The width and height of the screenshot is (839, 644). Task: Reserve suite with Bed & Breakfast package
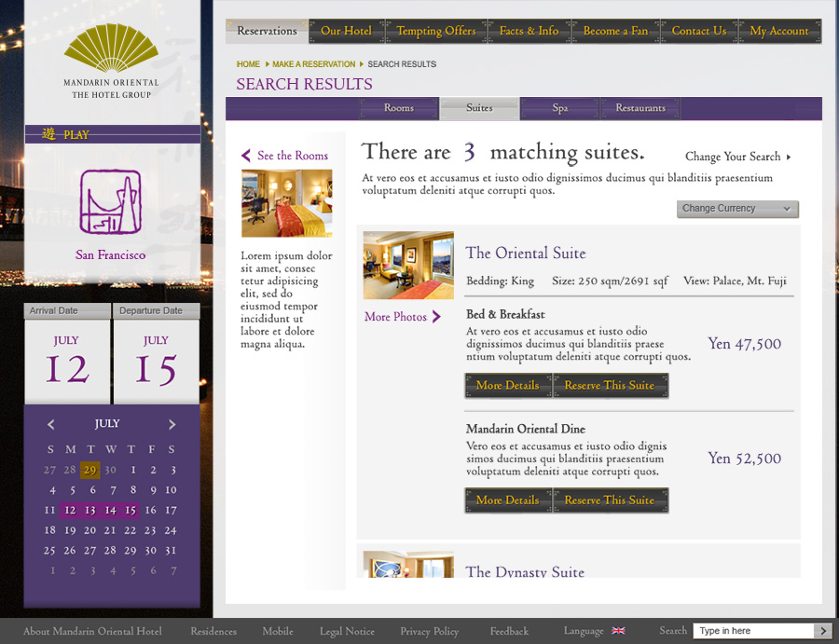(x=610, y=385)
